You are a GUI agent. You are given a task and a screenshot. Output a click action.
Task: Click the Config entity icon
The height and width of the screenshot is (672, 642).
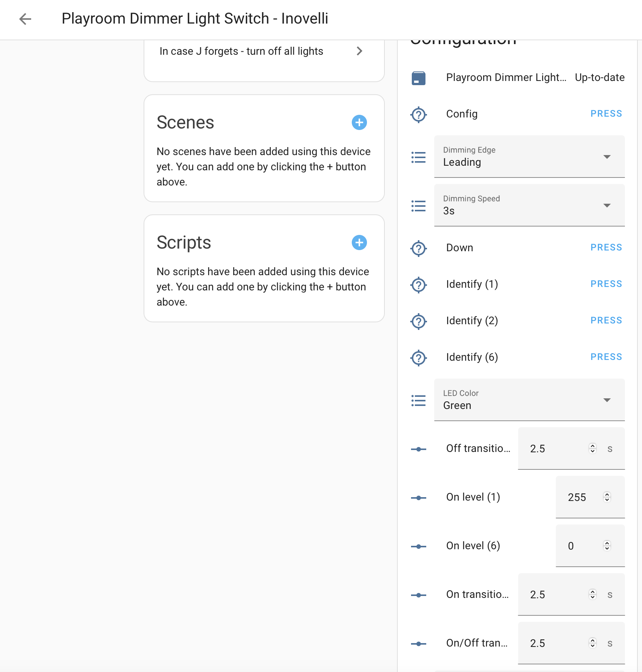(419, 114)
